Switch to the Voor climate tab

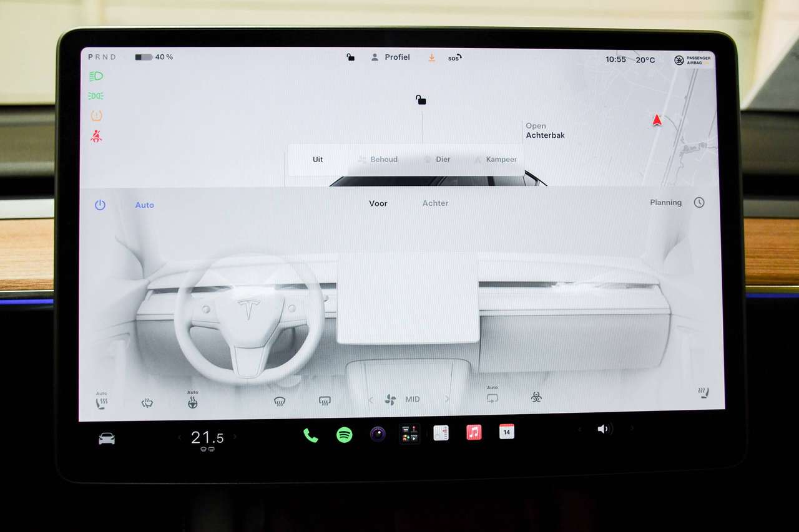pyautogui.click(x=378, y=203)
